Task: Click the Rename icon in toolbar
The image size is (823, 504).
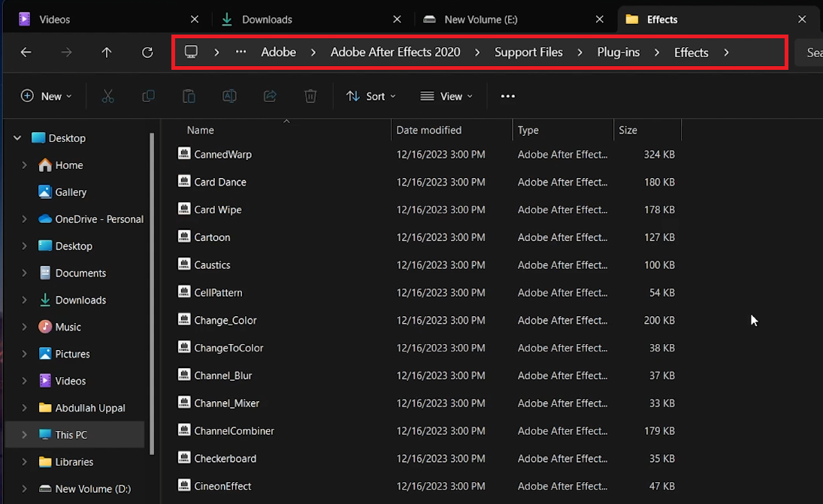Action: pos(229,96)
